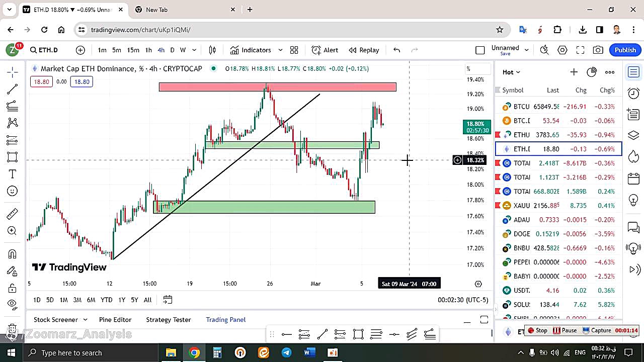
Task: Show hidden Windows tray icons
Action: 521,352
